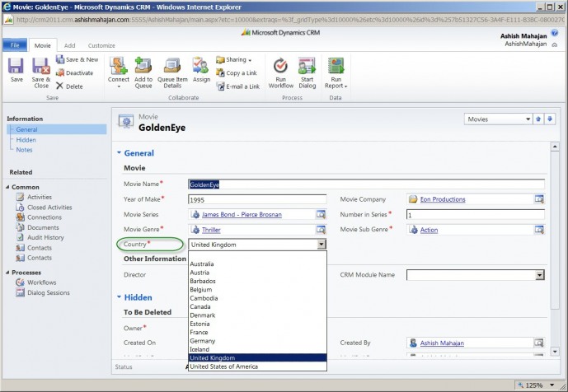Open the Action sub genre link
The height and width of the screenshot is (392, 568).
[x=429, y=230]
